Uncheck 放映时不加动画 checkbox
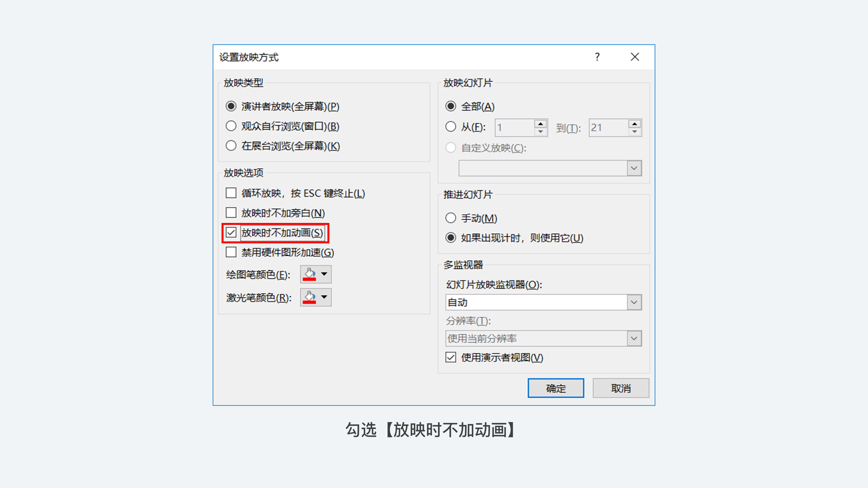This screenshot has height=488, width=868. 231,232
